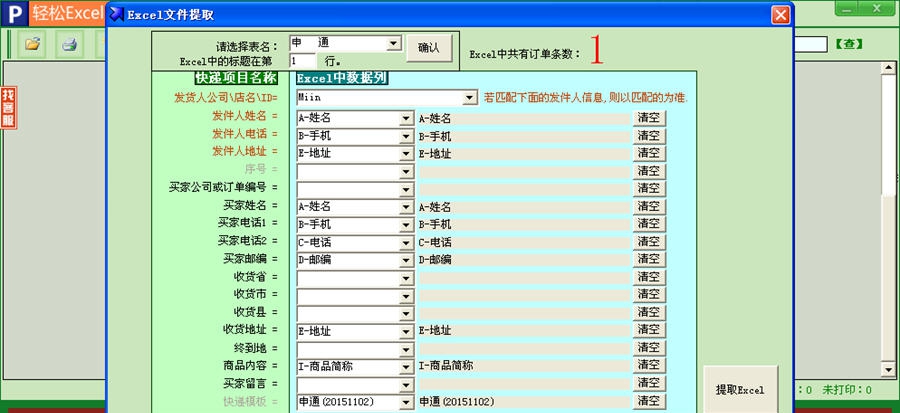Click 清空 on the 买家公司或订单编号 row
This screenshot has height=413, width=900.
point(649,188)
